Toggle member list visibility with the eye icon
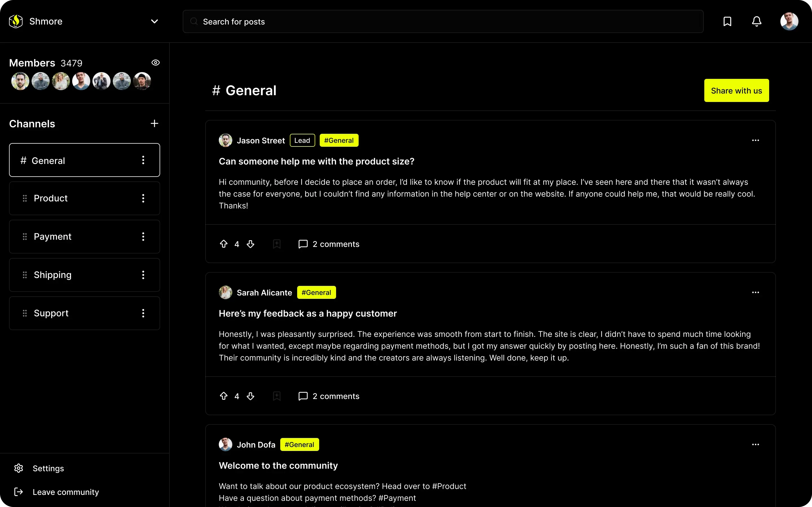The height and width of the screenshot is (507, 812). point(156,62)
